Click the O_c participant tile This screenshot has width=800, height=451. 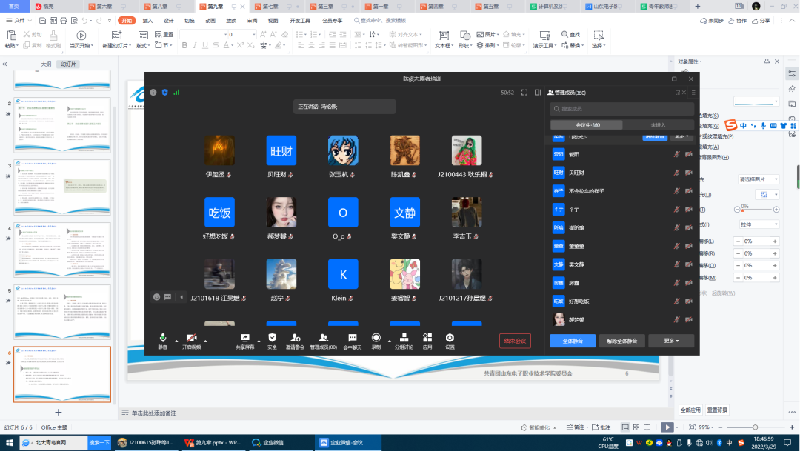click(343, 213)
